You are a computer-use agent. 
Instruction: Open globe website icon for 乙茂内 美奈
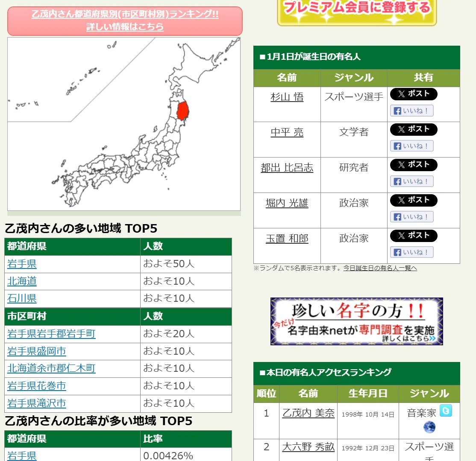coord(429,427)
